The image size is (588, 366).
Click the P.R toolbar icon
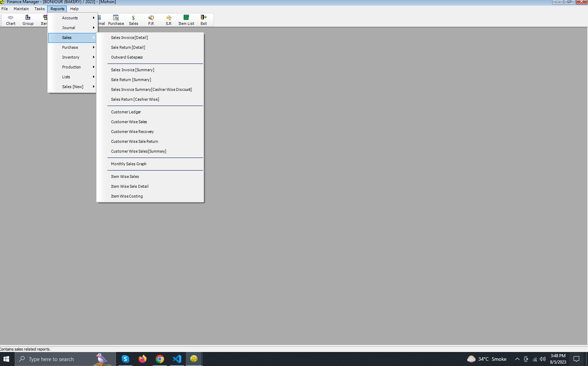coord(151,20)
